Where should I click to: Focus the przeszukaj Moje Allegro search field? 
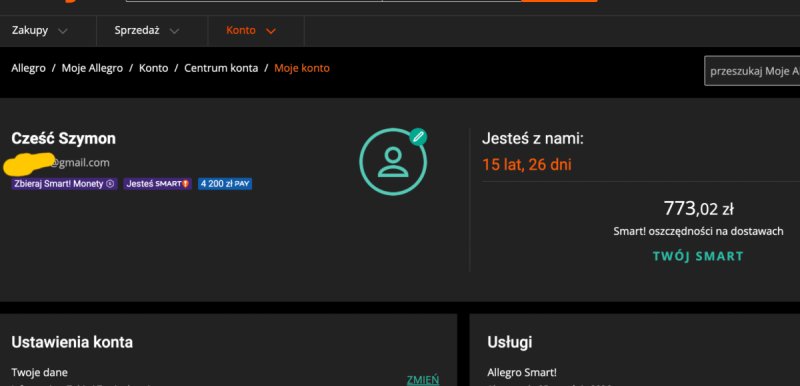coord(753,71)
